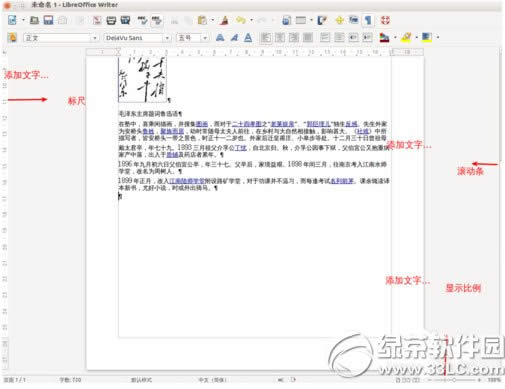Align paragraph right
This screenshot has height=389, width=505.
point(294,38)
